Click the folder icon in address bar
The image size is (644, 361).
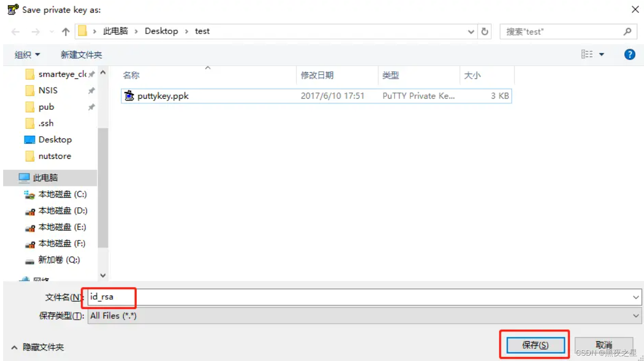tap(82, 31)
